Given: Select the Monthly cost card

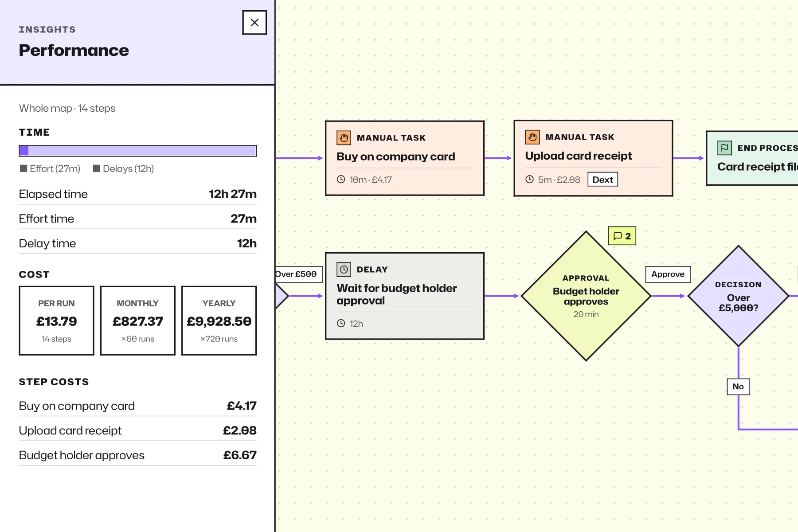Looking at the screenshot, I should point(138,321).
